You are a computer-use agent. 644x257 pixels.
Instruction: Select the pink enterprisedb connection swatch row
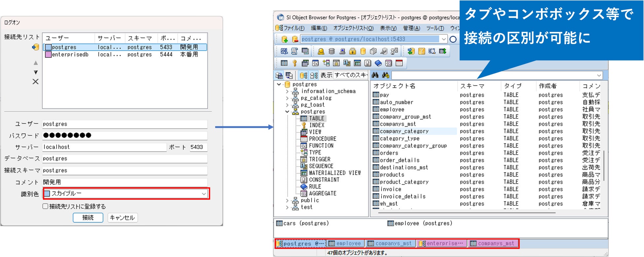125,55
